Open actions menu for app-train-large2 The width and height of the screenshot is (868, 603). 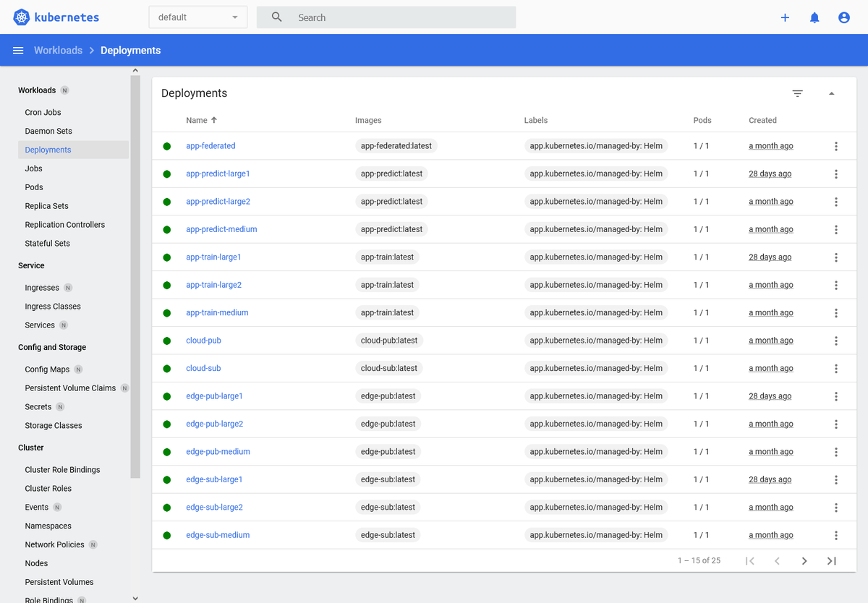tap(836, 285)
